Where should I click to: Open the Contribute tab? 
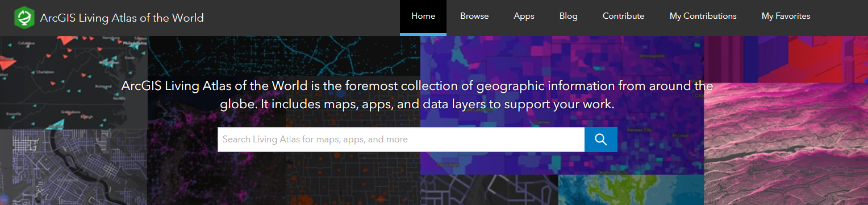tap(623, 17)
